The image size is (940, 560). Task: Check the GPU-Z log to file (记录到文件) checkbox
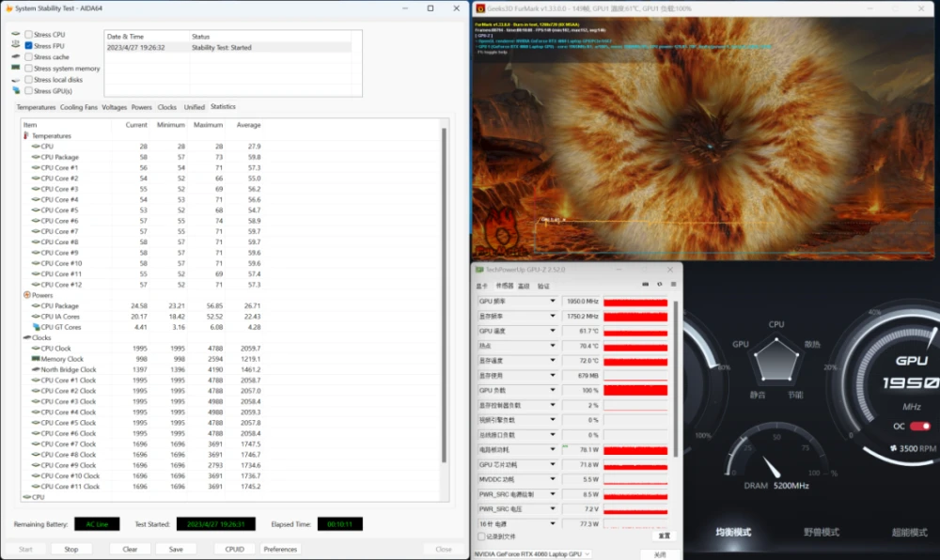481,537
